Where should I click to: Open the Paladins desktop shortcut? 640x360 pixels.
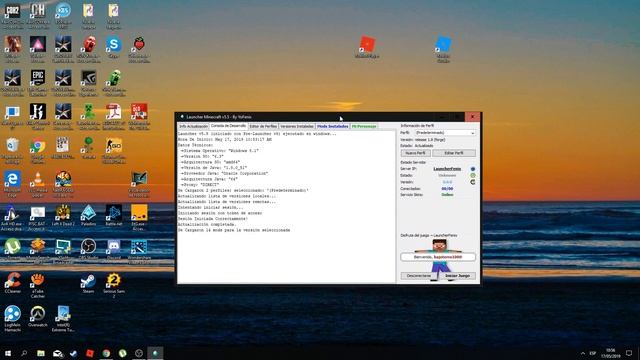(89, 216)
